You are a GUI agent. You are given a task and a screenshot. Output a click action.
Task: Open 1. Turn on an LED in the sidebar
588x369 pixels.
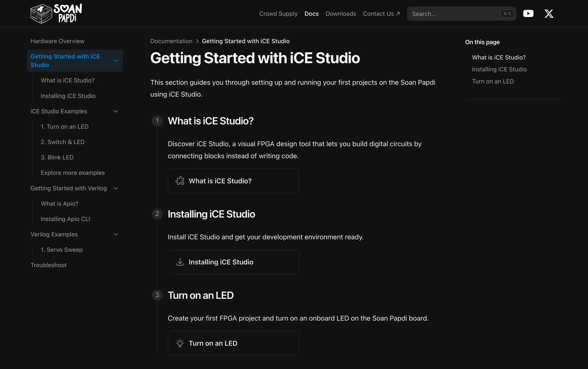(65, 126)
